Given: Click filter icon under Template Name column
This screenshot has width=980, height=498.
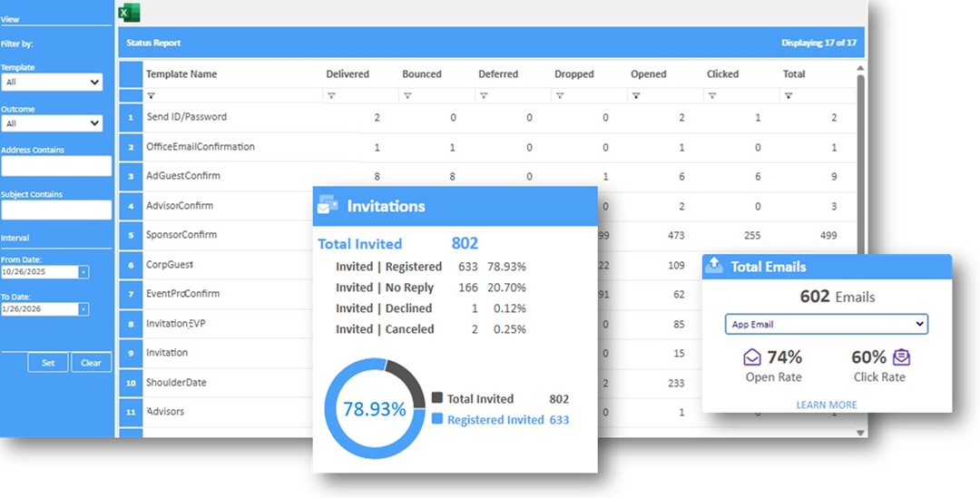Looking at the screenshot, I should point(151,95).
